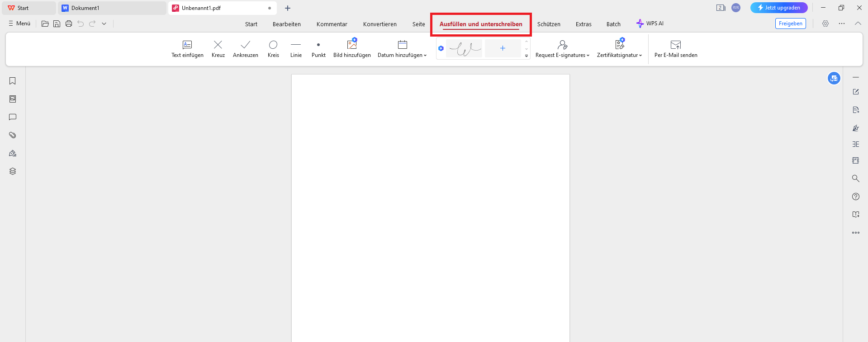This screenshot has height=342, width=868.
Task: Select the Text einfügen tool
Action: (187, 49)
